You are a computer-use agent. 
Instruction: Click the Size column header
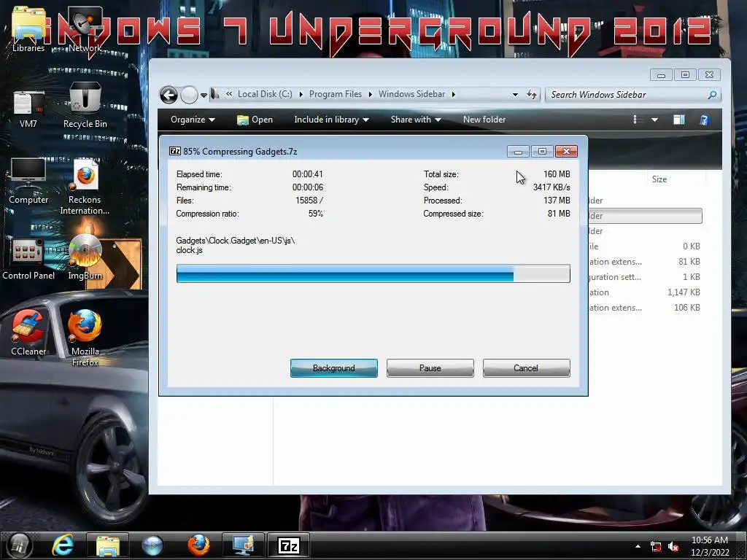point(659,179)
